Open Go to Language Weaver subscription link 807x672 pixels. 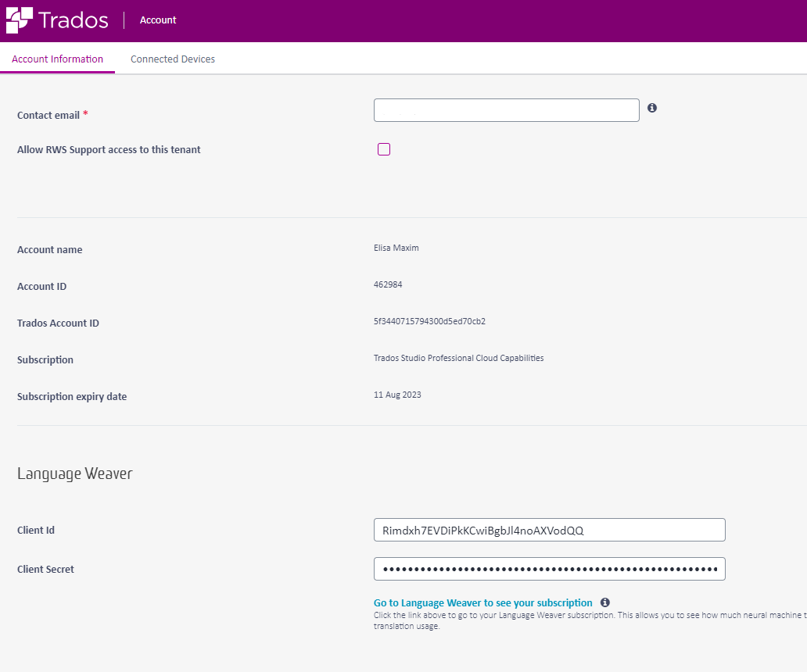point(482,602)
